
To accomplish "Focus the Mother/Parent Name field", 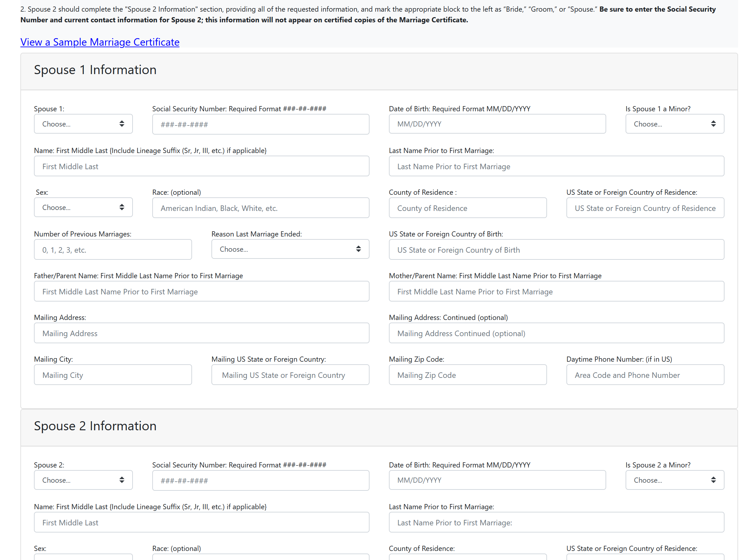I will pos(556,291).
